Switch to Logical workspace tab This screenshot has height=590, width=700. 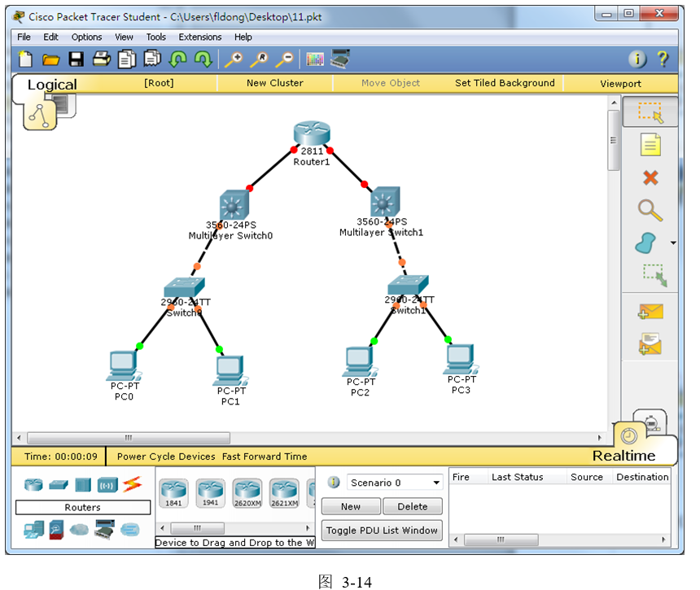[x=51, y=85]
